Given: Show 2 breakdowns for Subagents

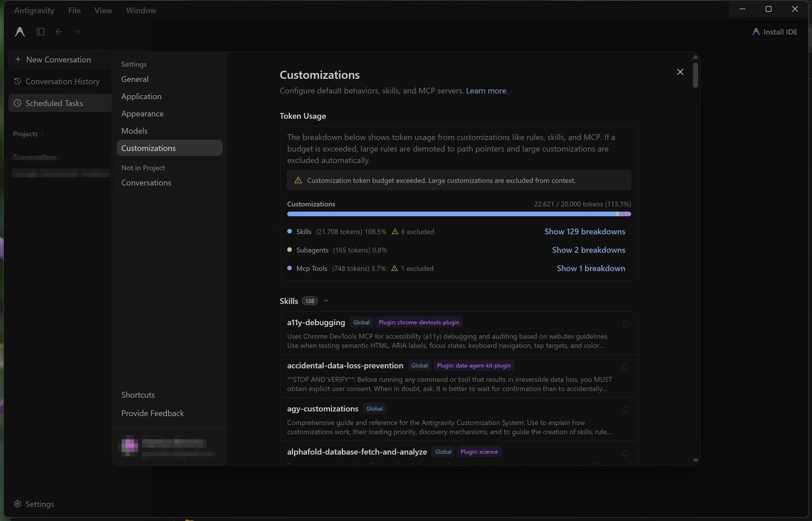Looking at the screenshot, I should tap(589, 250).
